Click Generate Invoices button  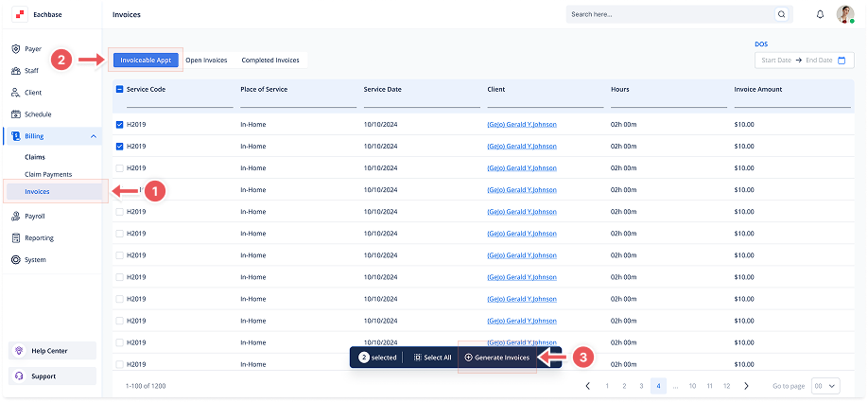click(497, 358)
